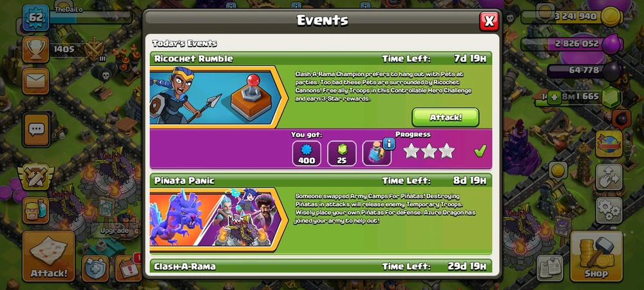Close the Events window with red X
The height and width of the screenshot is (290, 644).
point(489,21)
